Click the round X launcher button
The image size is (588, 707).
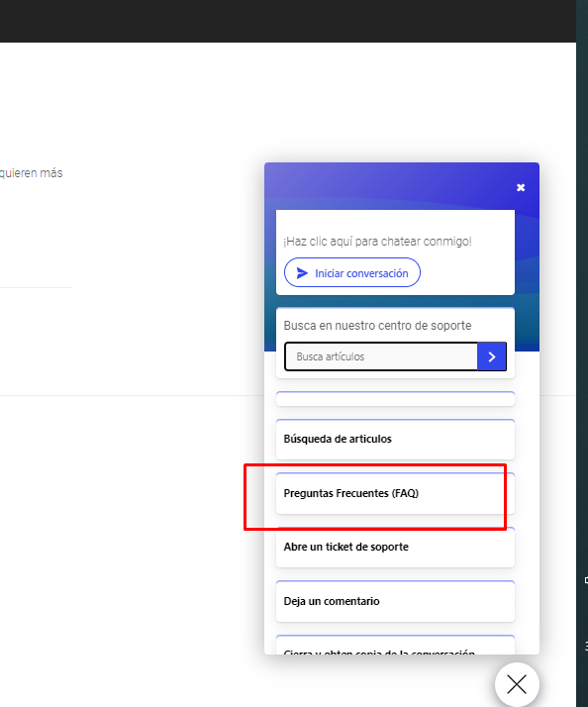[517, 684]
